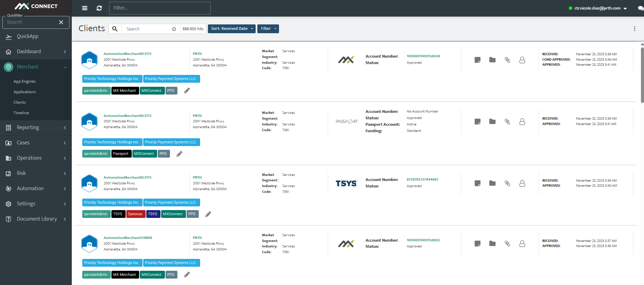Click the top Filter... input field
The width and height of the screenshot is (644, 285).
tap(160, 8)
